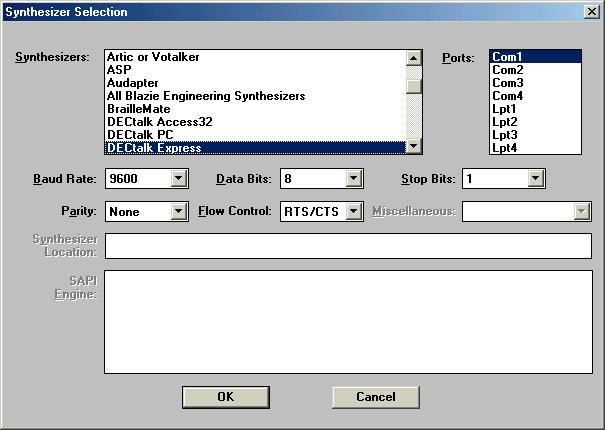Click the Flow Control value RTS/CTS
The height and width of the screenshot is (430, 605).
click(311, 212)
